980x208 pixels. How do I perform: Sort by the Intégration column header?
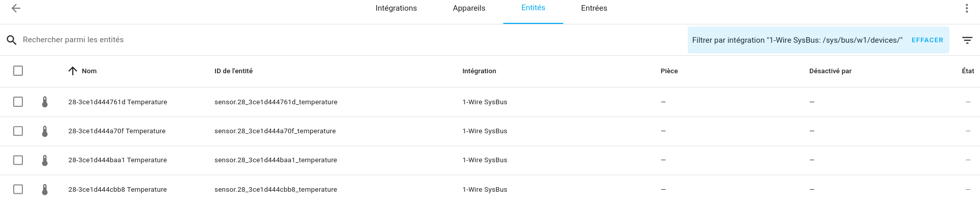point(479,71)
